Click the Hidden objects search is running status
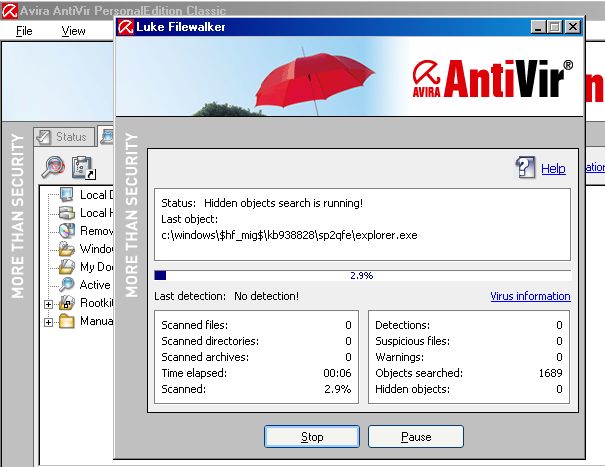This screenshot has width=605, height=467. click(x=284, y=203)
